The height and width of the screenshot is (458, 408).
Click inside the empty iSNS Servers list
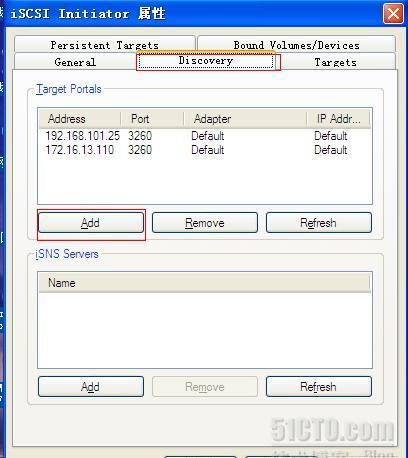point(205,330)
